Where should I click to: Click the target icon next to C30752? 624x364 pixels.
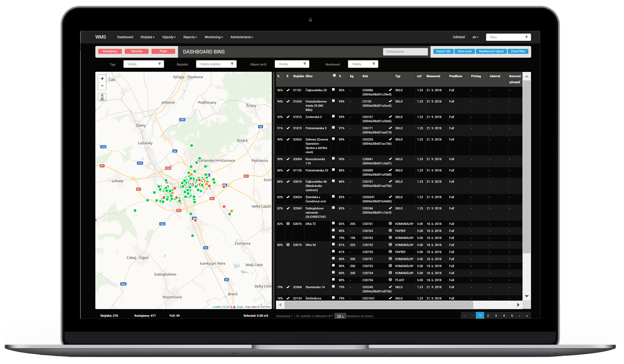coord(390,244)
